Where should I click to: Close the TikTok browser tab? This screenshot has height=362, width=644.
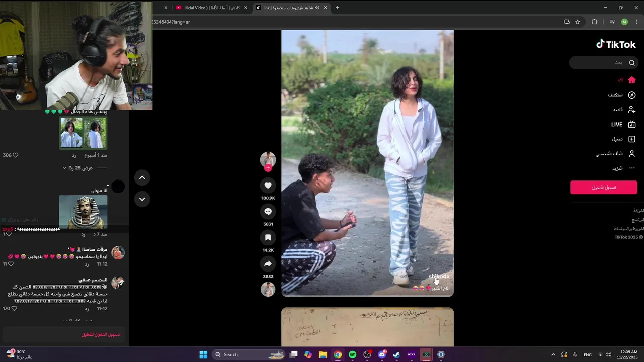point(326,8)
